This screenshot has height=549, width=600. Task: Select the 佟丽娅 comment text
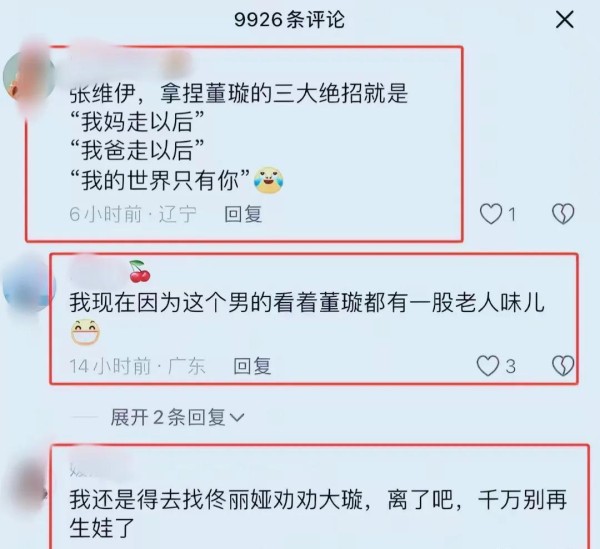318,514
